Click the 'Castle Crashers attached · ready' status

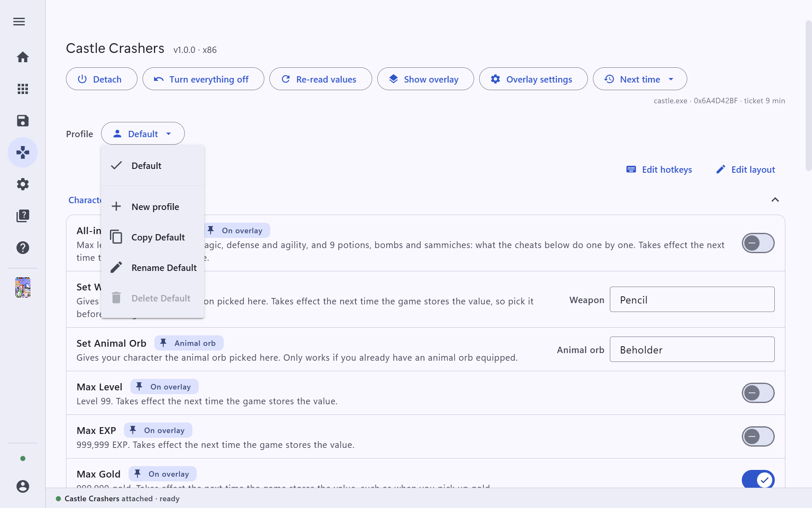tap(118, 499)
